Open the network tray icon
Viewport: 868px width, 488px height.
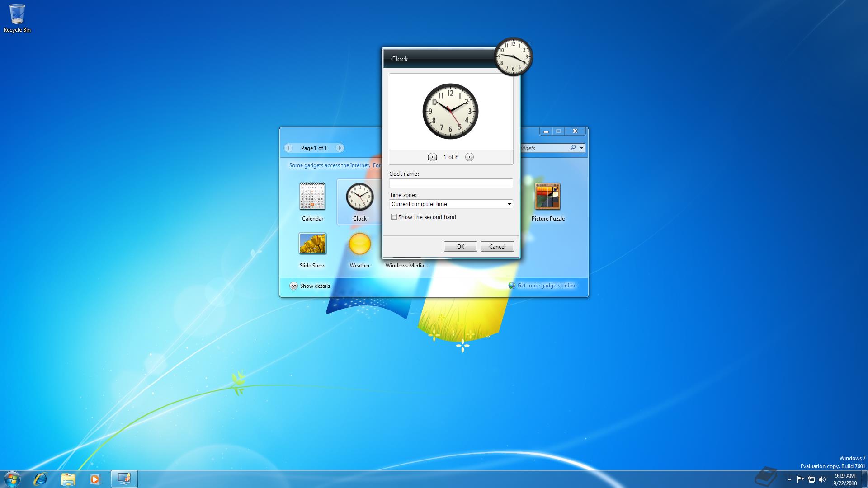tap(811, 479)
